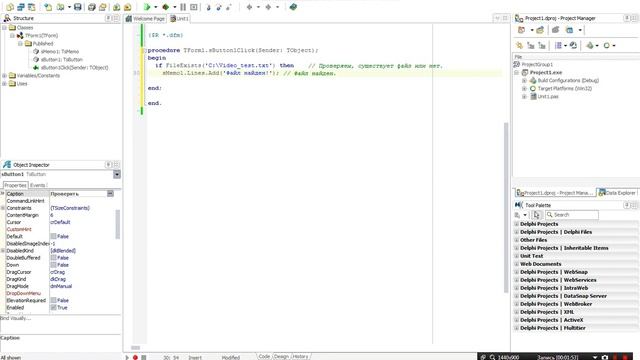
Task: Select ProjectGroup1 in Project Manager
Action: [537, 64]
